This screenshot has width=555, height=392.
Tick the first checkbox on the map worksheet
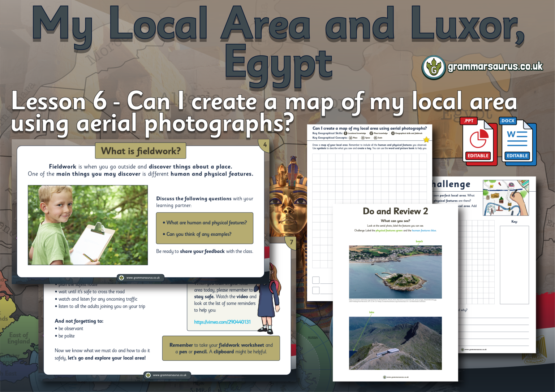click(x=316, y=280)
